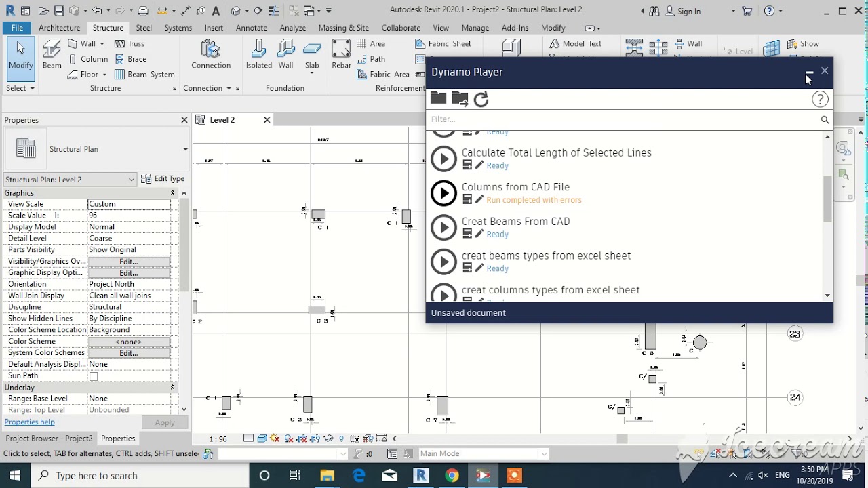Select the Truss tool
This screenshot has height=488, width=868.
pos(130,43)
